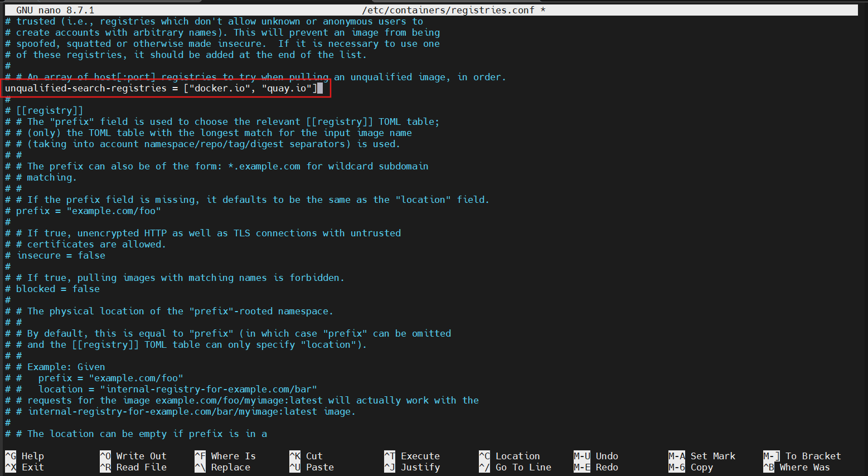
Task: Click the "physical location of the prefix-rooted namespace" line
Action: pos(169,311)
